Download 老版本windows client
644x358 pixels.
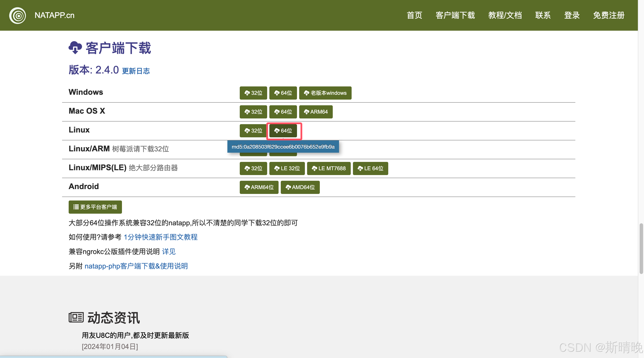click(x=325, y=93)
